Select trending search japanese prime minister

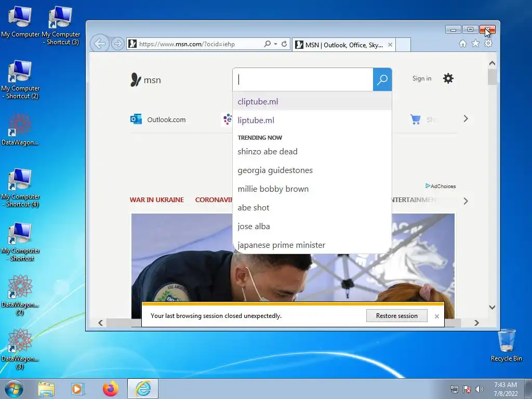312,245
